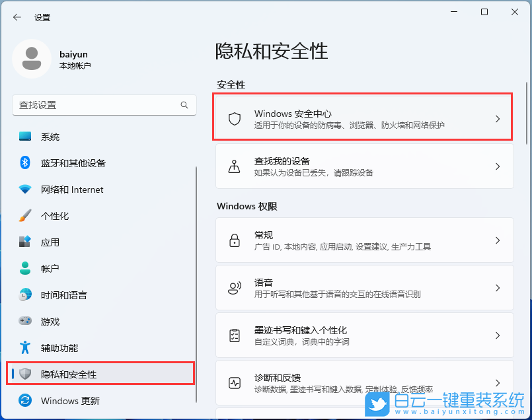This screenshot has height=420, width=532.
Task: Expand the 墨迹书写和键入个性化 chevron
Action: pyautogui.click(x=498, y=335)
